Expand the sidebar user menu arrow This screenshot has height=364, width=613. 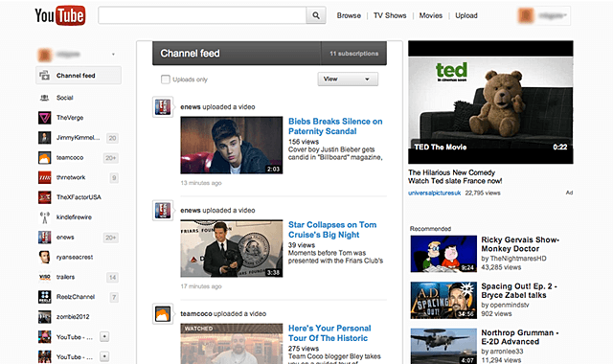click(x=113, y=55)
